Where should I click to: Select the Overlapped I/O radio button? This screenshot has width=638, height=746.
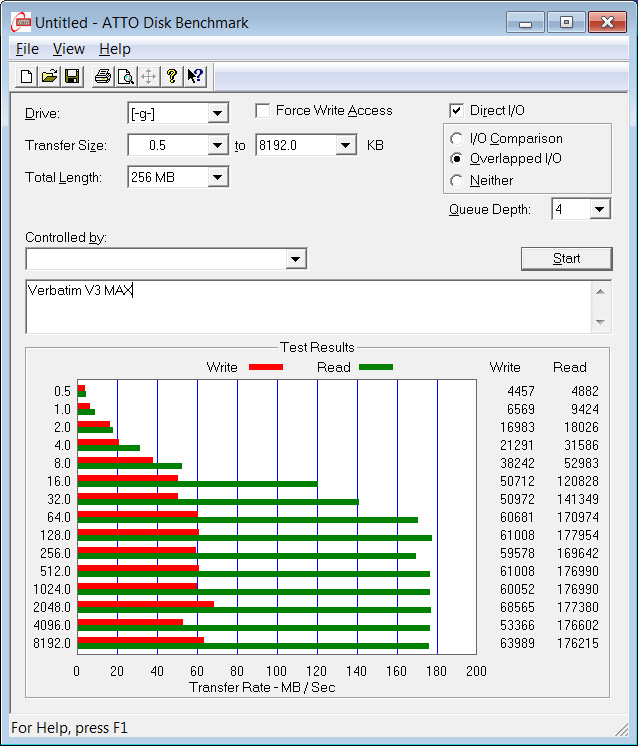(456, 158)
